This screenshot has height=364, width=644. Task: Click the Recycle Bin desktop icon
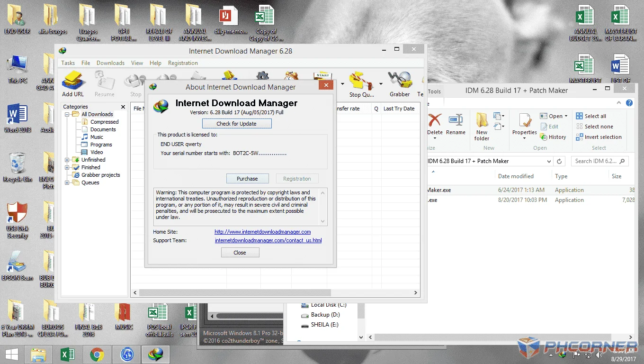(18, 168)
